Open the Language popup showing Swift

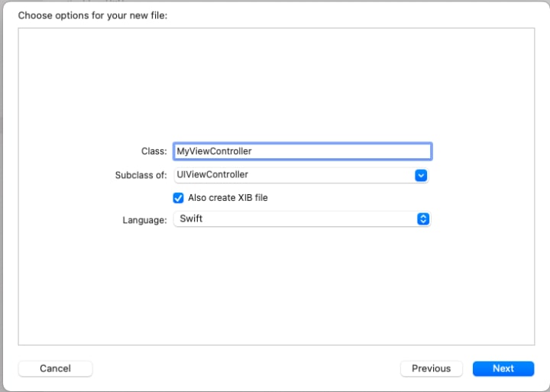coord(302,219)
